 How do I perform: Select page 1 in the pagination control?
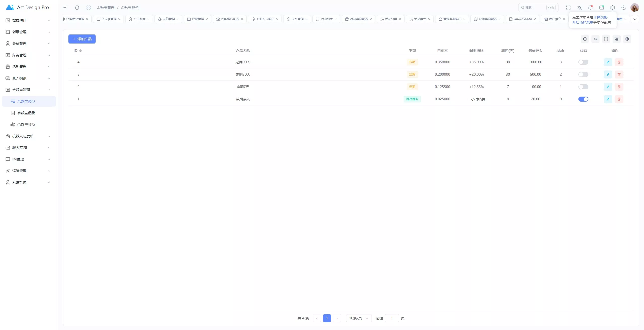click(x=327, y=318)
